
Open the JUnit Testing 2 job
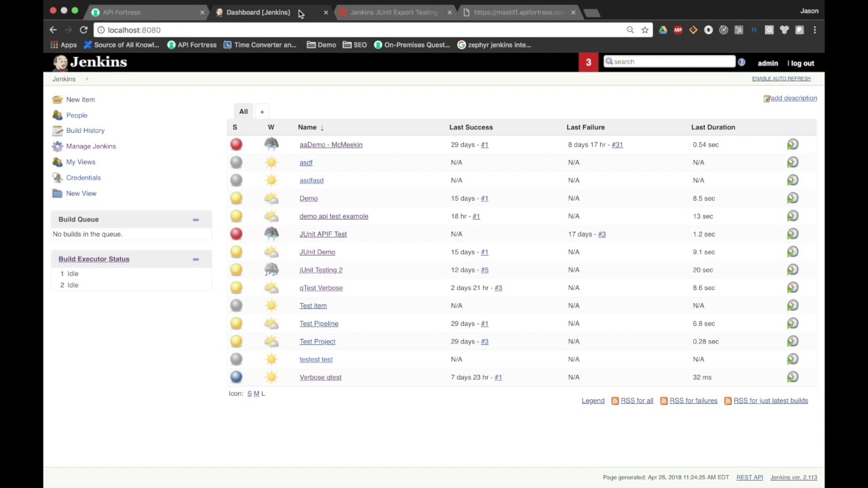pos(321,270)
